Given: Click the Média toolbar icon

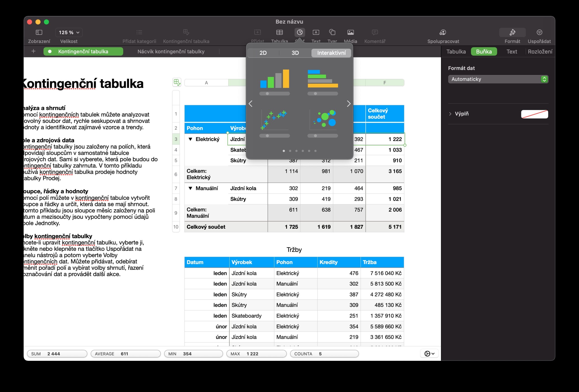Looking at the screenshot, I should pyautogui.click(x=350, y=32).
